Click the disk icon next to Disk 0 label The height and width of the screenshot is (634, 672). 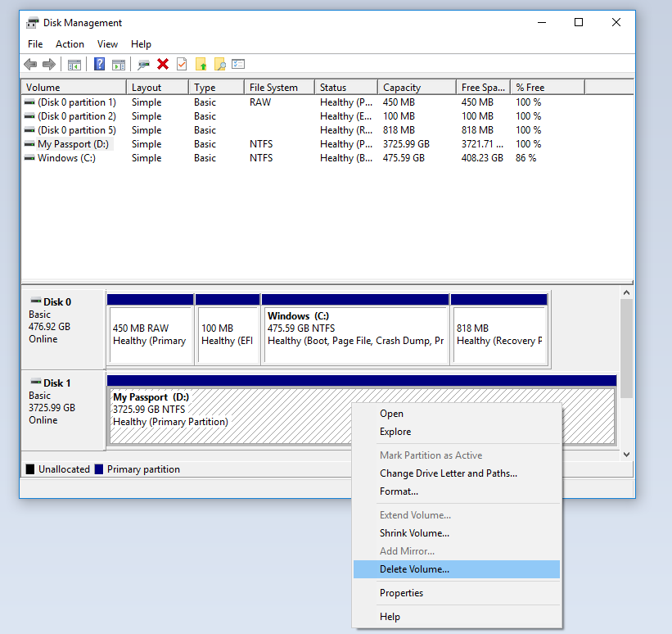pos(36,301)
